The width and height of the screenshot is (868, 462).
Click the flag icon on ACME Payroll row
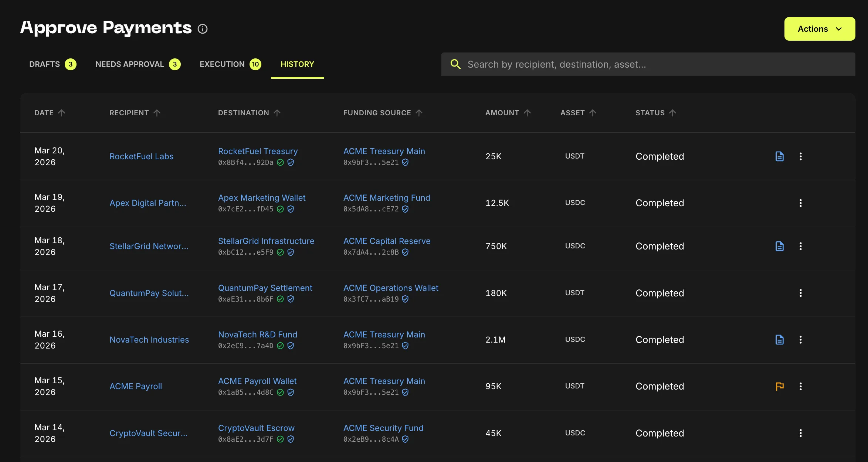[780, 386]
